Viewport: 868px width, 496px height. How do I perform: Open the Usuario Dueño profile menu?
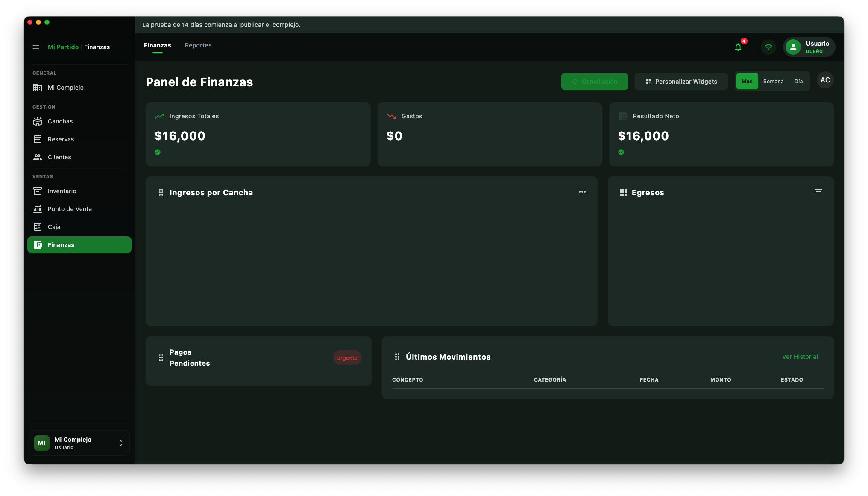pyautogui.click(x=809, y=47)
